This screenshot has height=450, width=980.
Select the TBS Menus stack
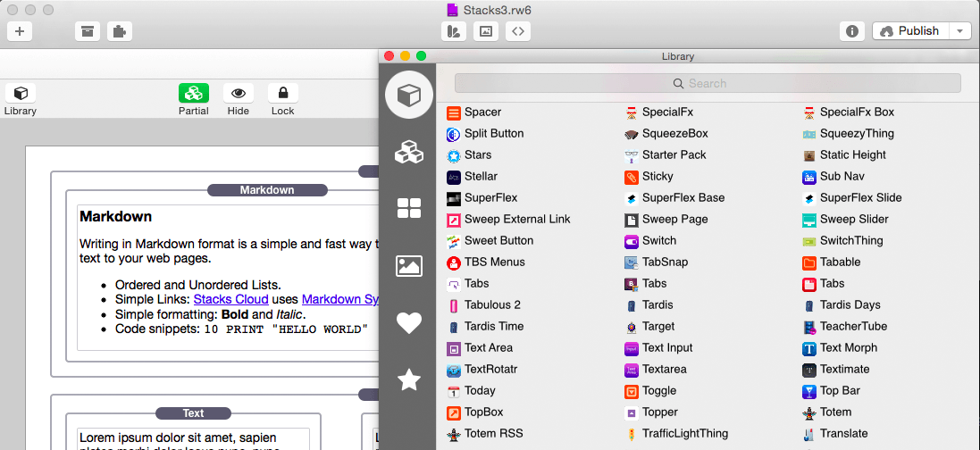point(486,262)
